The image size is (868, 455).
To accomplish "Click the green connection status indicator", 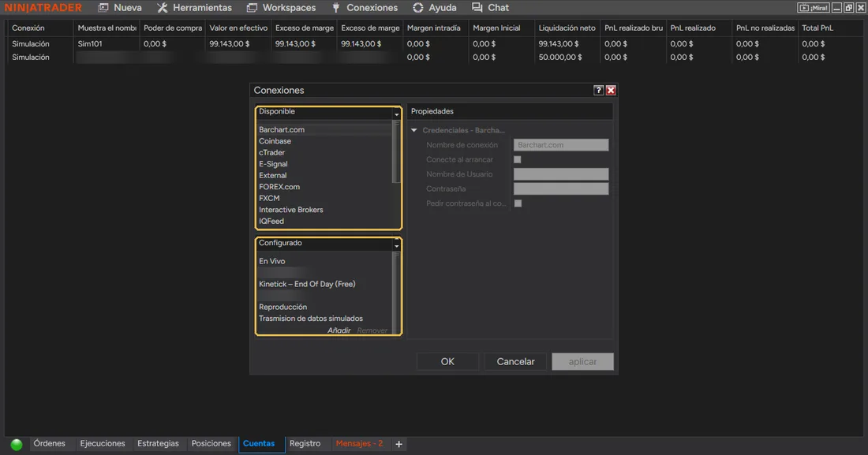I will click(17, 444).
